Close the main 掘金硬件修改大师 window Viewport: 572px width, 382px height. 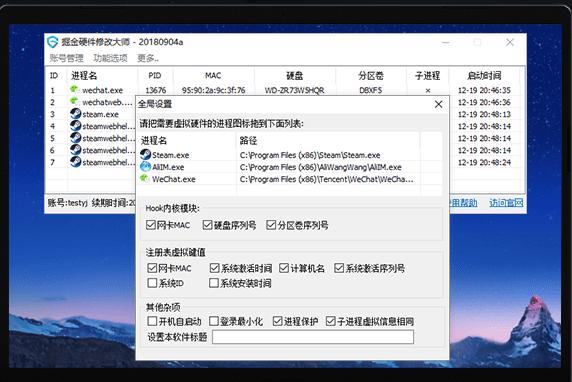[510, 42]
